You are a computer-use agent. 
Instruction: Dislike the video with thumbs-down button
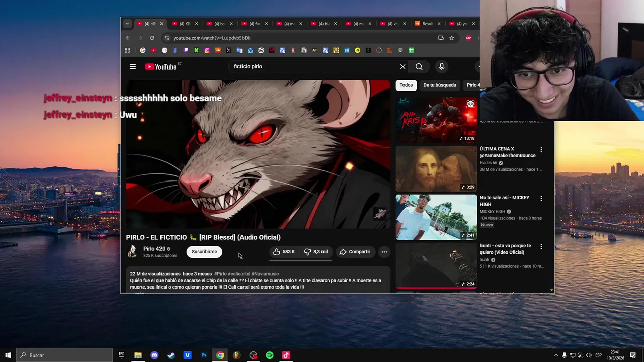point(315,252)
